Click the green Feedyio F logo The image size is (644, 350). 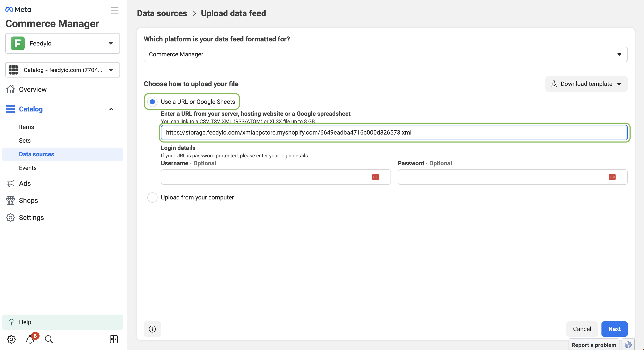click(x=18, y=43)
